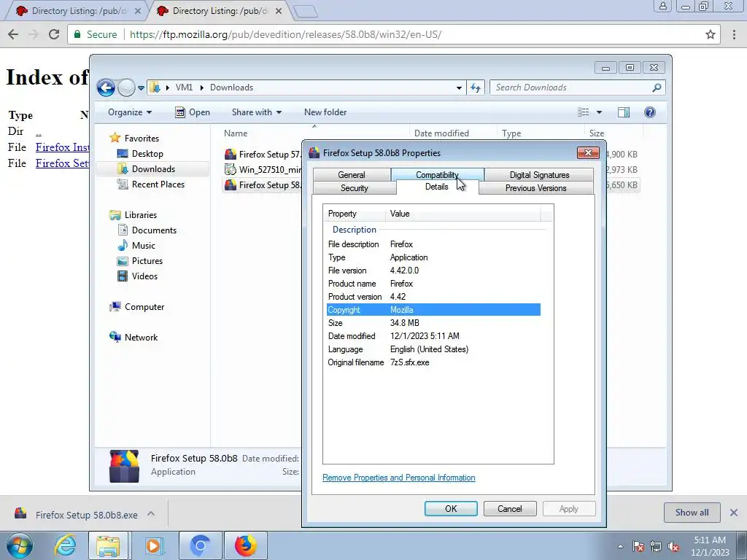Switch to the Digital Signatures tab
The image size is (747, 560).
click(539, 175)
